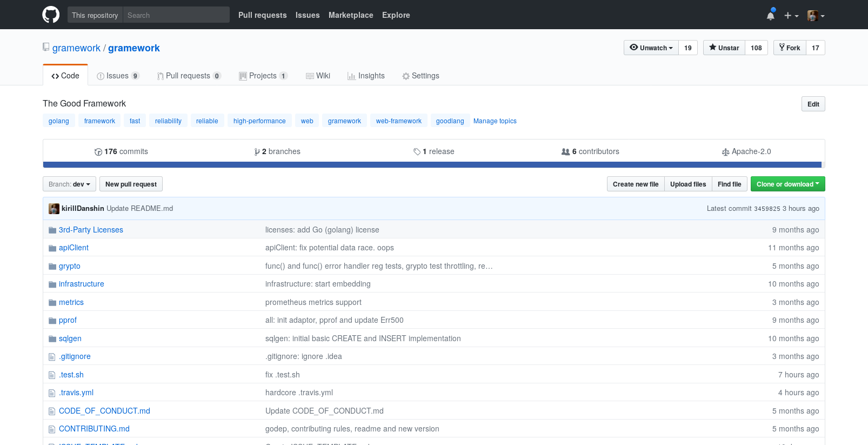
Task: Click the blue language breakdown bar
Action: click(x=432, y=164)
